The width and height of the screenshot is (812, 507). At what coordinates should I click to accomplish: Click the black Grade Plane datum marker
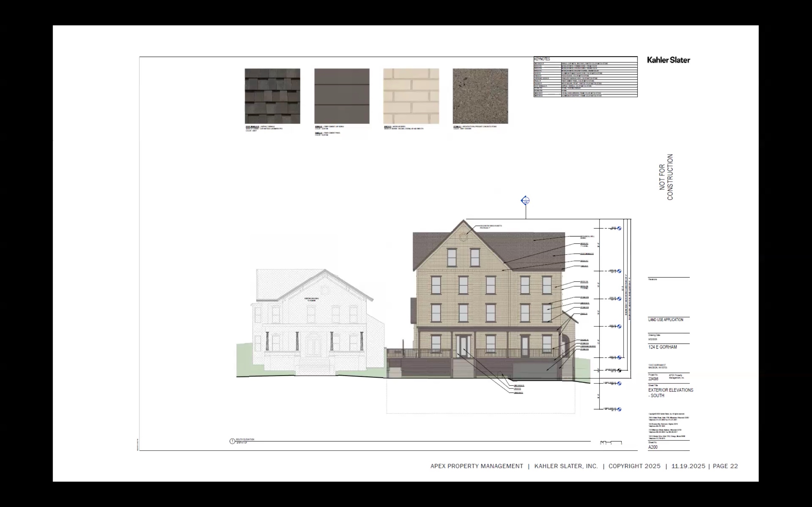click(619, 370)
